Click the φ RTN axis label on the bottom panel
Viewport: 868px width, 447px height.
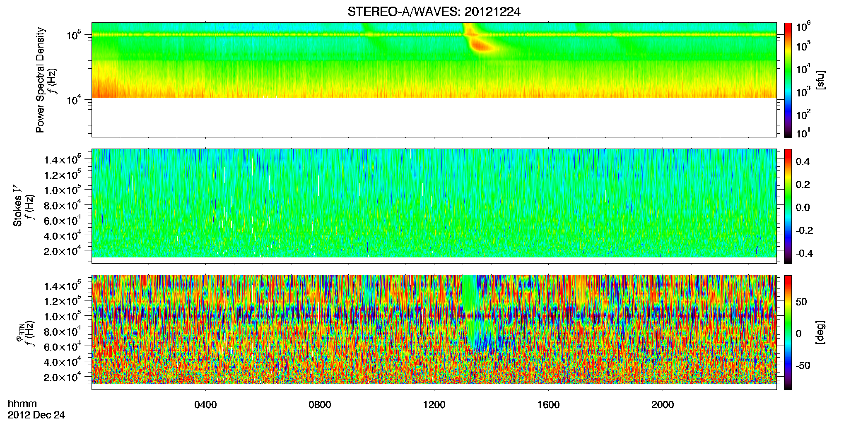[x=20, y=332]
